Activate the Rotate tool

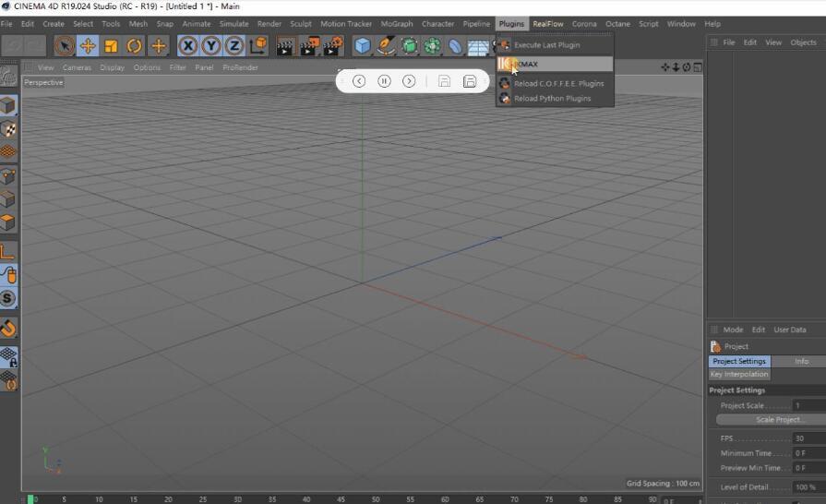135,46
